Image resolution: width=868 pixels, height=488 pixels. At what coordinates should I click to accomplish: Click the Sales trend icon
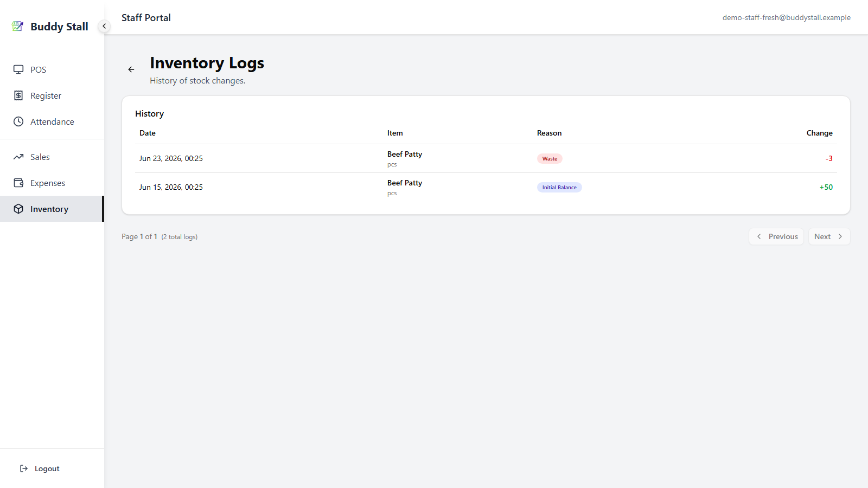(x=18, y=157)
